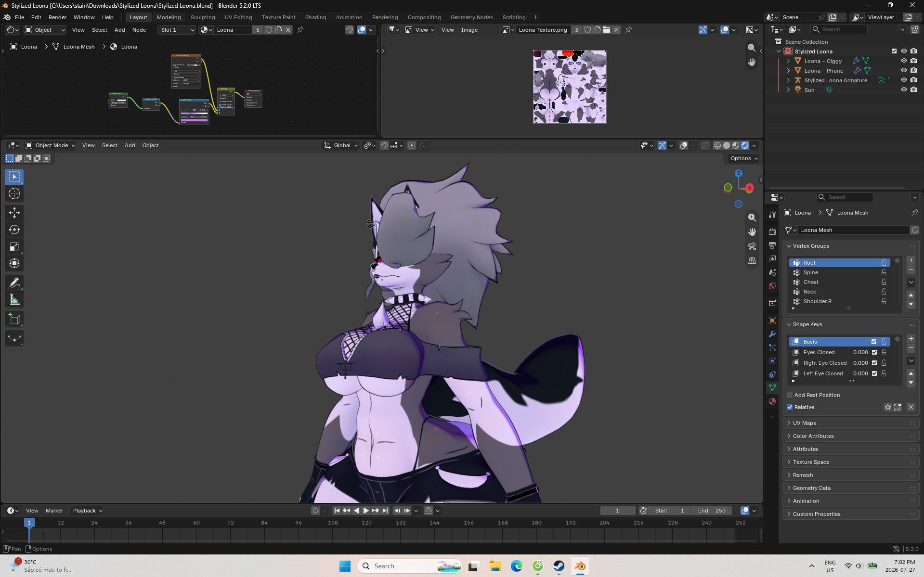Screen dimensions: 924x577
Task: Click the viewport Options button
Action: pos(743,158)
